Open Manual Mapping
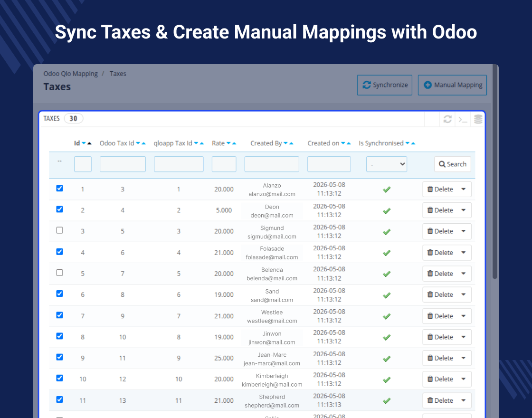The height and width of the screenshot is (418, 532). [452, 85]
